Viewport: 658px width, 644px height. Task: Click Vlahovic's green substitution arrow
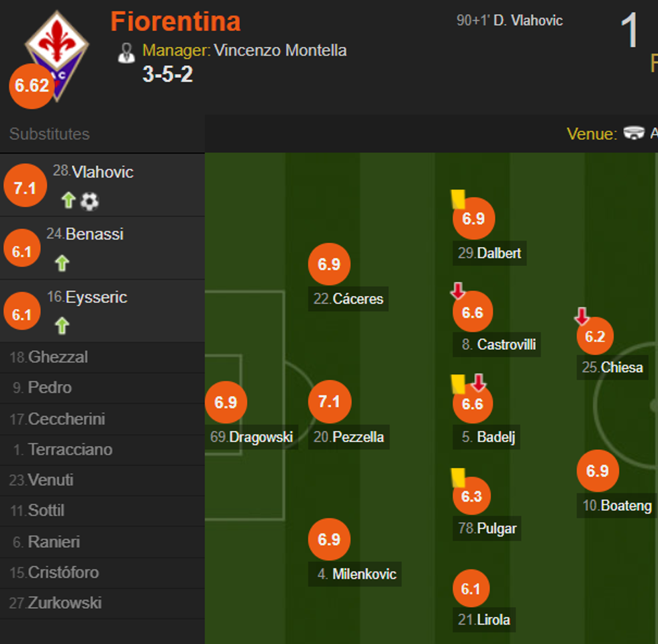click(x=68, y=200)
